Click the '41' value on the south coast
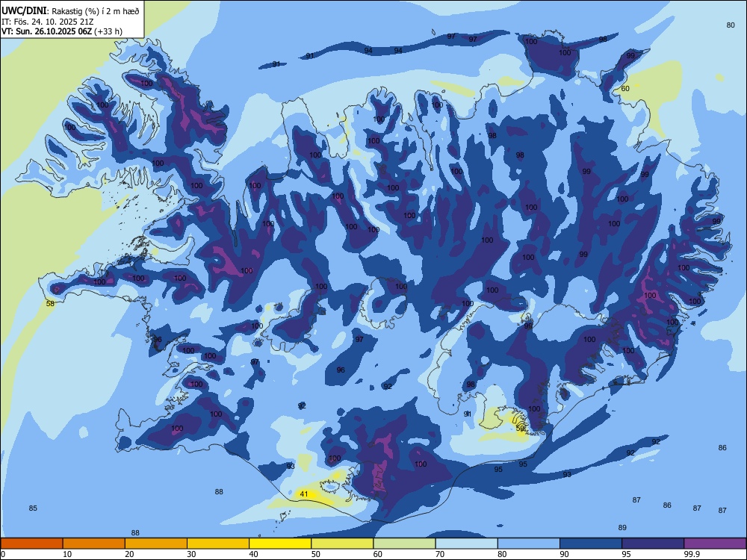This screenshot has width=747, height=560. (304, 494)
